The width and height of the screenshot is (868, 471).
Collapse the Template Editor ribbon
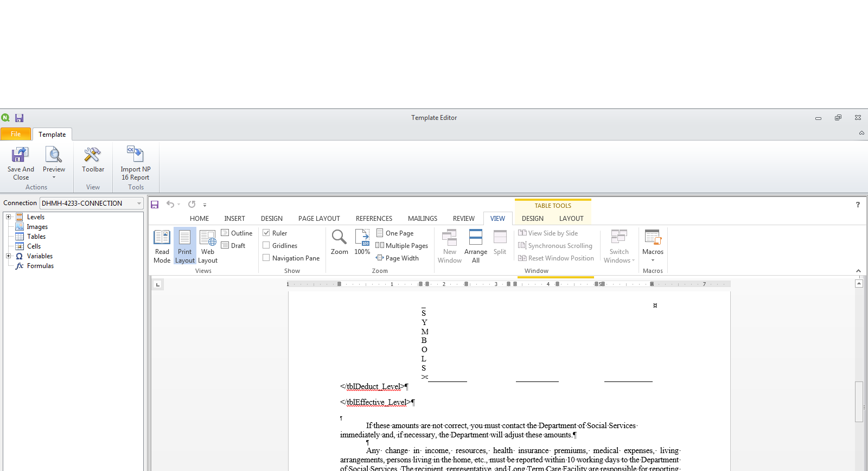click(x=861, y=133)
